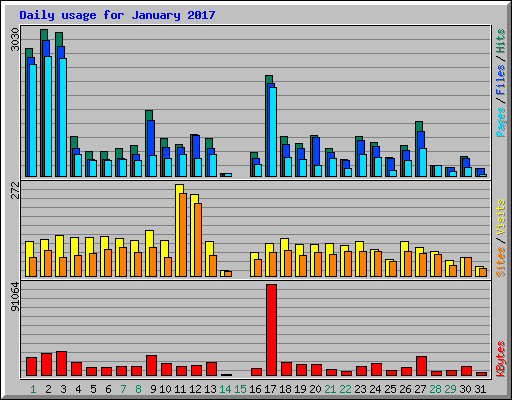Click the red 'KBytes' legend label
Image resolution: width=512 pixels, height=400 pixels.
point(501,359)
